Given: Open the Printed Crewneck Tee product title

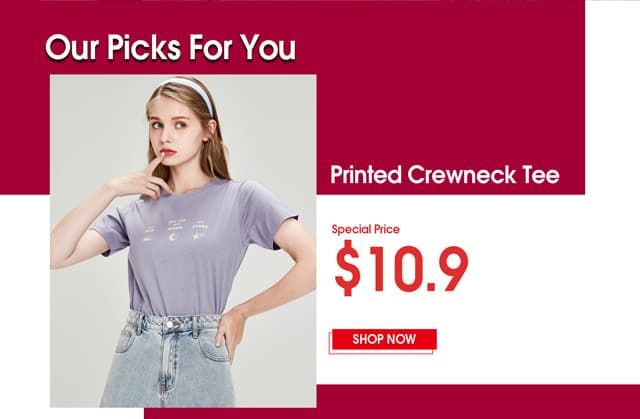Looking at the screenshot, I should 444,175.
